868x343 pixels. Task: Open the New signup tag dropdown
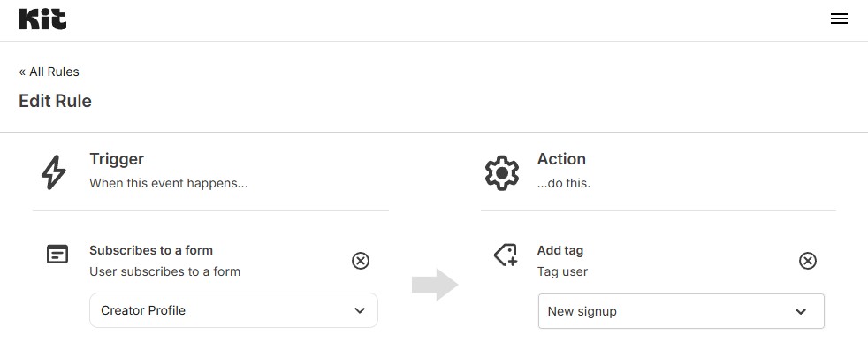point(681,311)
